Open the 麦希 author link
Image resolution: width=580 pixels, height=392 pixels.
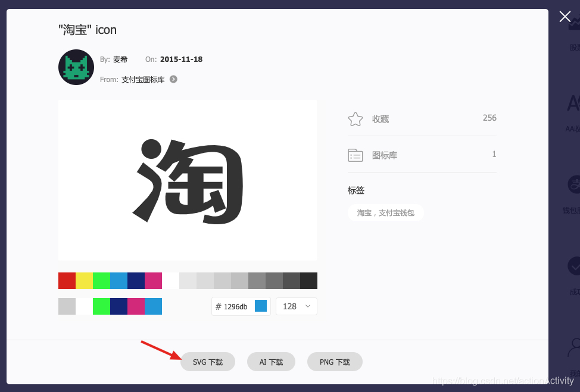(120, 59)
